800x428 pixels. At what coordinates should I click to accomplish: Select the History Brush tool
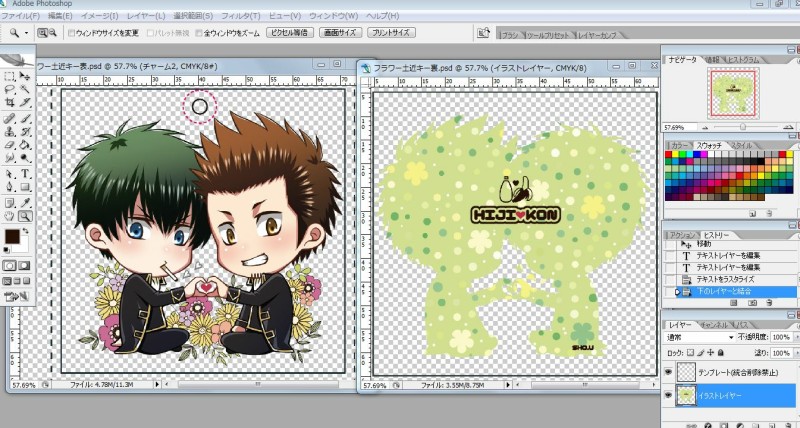[x=25, y=132]
